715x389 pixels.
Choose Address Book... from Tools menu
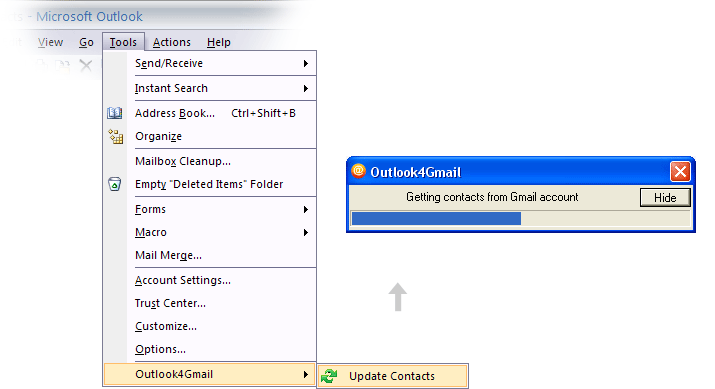pyautogui.click(x=210, y=113)
